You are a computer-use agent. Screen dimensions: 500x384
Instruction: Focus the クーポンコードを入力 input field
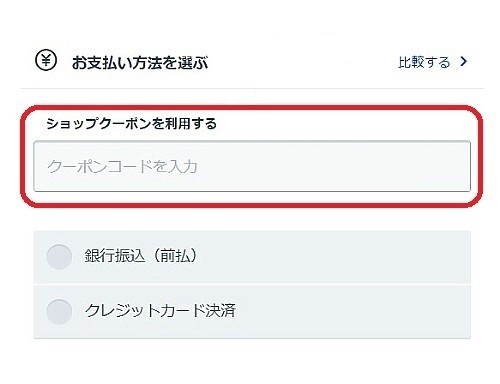tap(252, 166)
